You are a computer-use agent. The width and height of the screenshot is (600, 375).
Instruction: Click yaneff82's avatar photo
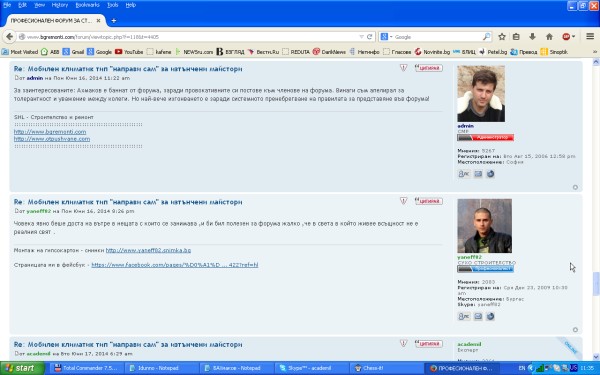(x=484, y=226)
